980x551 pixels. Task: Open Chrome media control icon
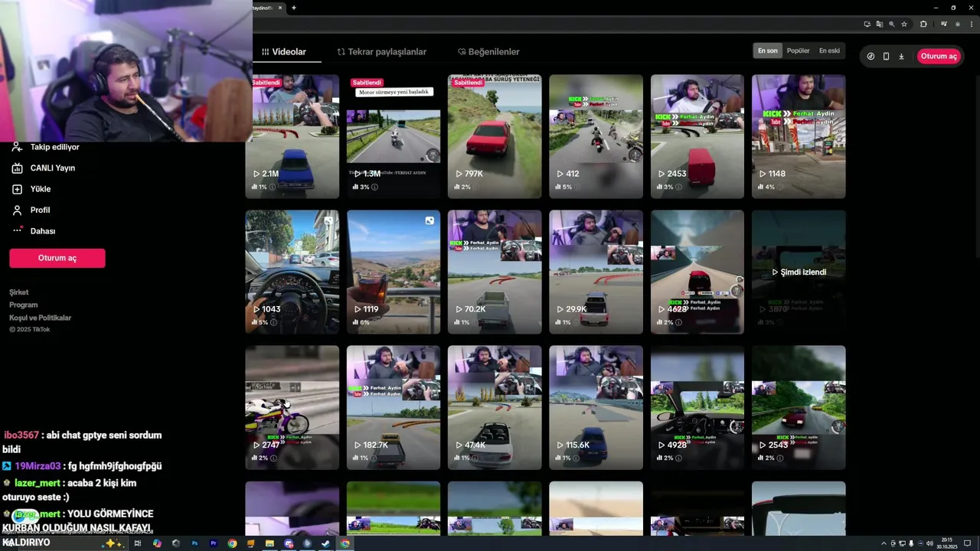click(944, 24)
